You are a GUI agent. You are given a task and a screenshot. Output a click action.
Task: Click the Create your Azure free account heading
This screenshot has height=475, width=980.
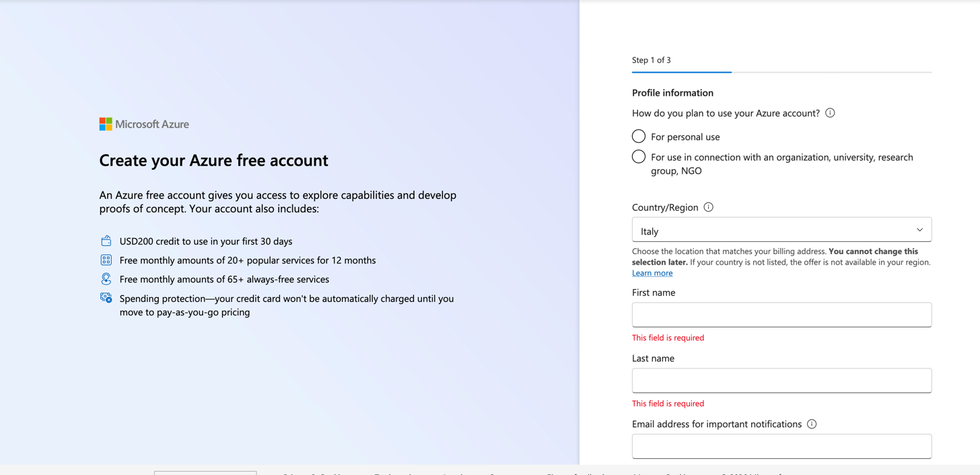(213, 160)
